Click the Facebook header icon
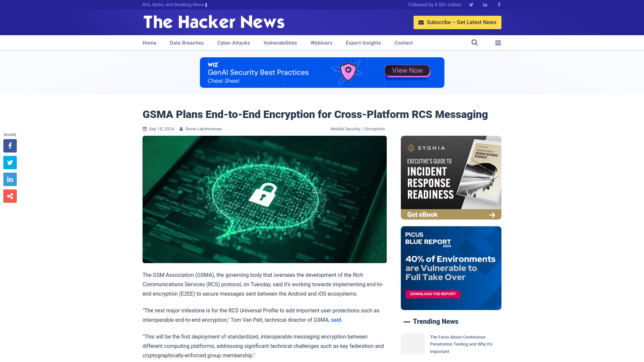Viewport: 644px width, 362px height. point(499,4)
